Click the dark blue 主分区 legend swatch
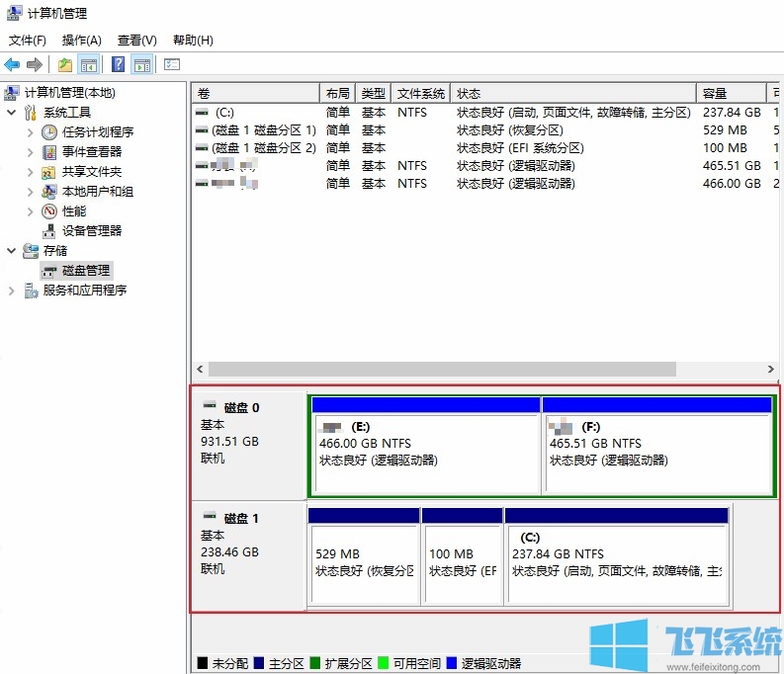 coord(258,663)
